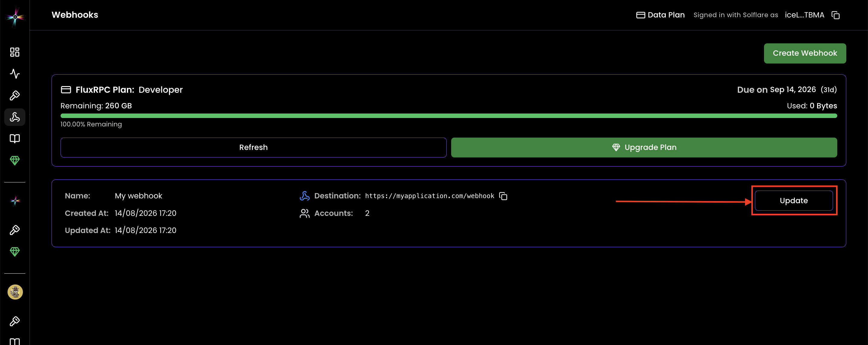
Task: Click the Accounts count '2'
Action: (367, 213)
